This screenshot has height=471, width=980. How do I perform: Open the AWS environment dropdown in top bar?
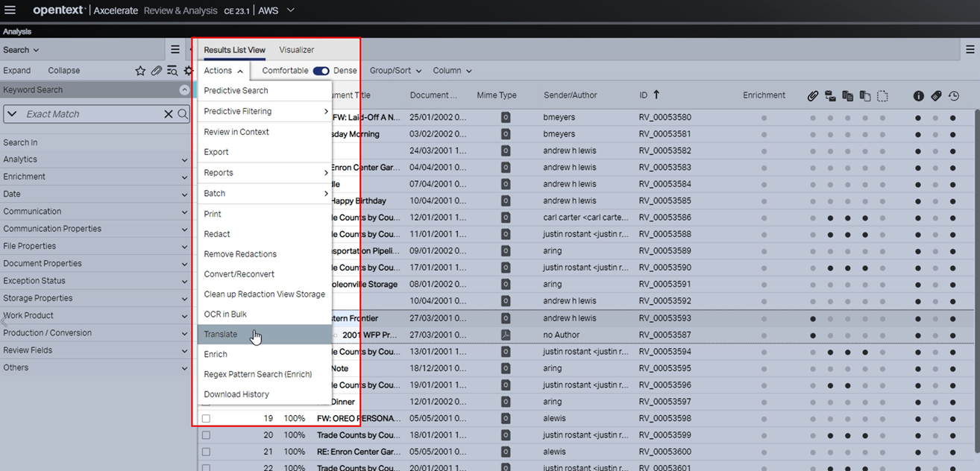click(x=276, y=10)
